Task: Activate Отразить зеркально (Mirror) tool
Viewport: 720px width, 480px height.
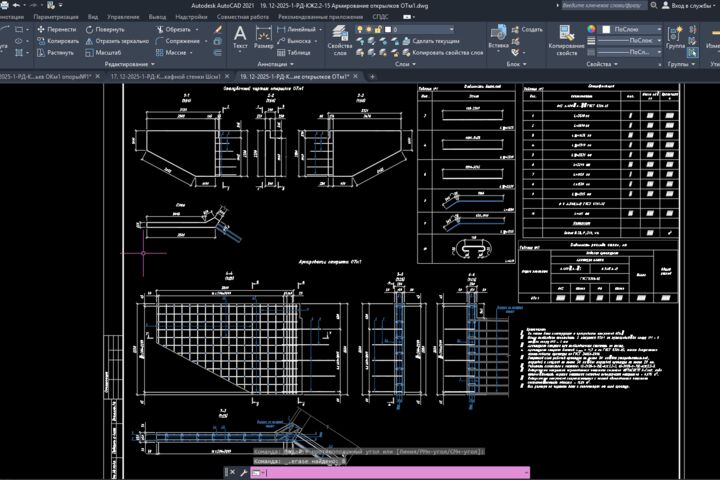Action: [x=117, y=41]
